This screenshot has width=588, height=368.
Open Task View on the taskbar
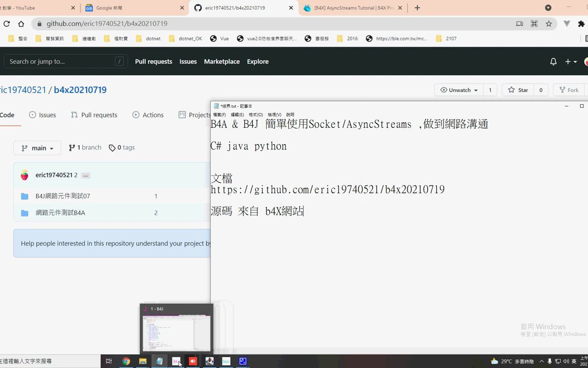coord(109,361)
